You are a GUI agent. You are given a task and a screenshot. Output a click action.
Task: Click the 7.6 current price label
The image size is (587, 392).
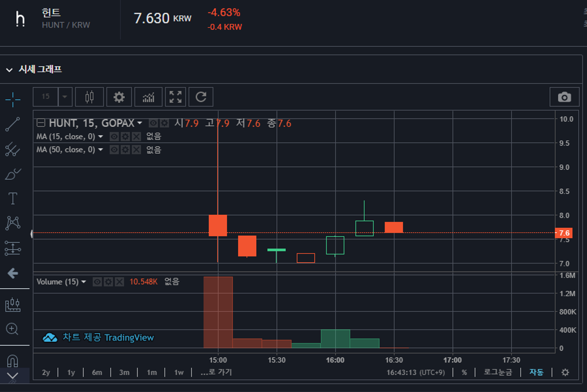pos(564,233)
